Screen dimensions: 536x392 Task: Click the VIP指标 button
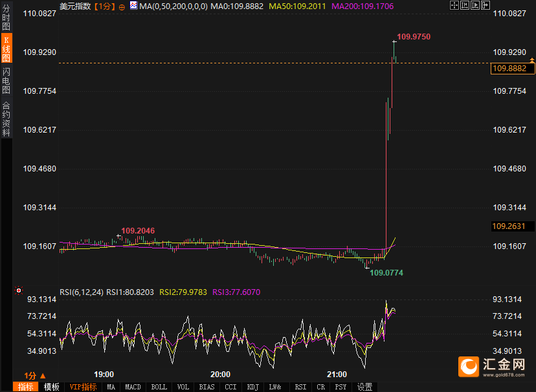(x=83, y=387)
